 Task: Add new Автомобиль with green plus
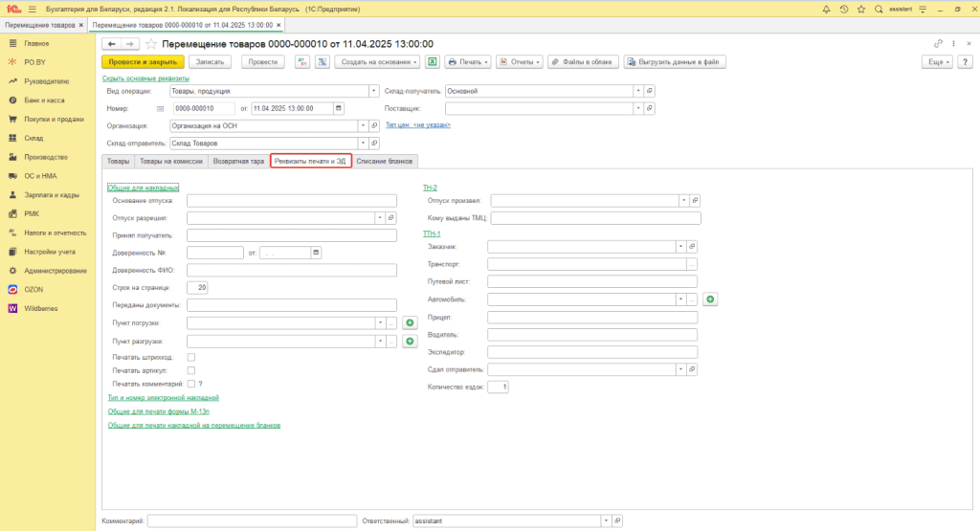tap(710, 299)
